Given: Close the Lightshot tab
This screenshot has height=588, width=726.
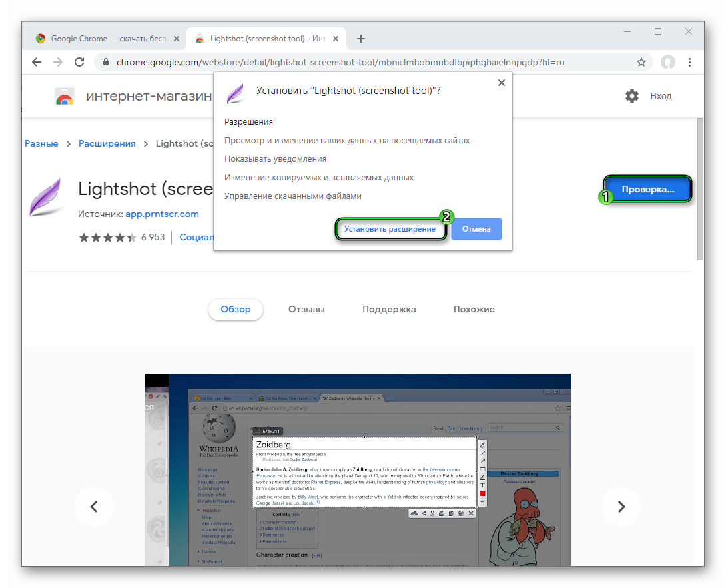Looking at the screenshot, I should (x=336, y=39).
